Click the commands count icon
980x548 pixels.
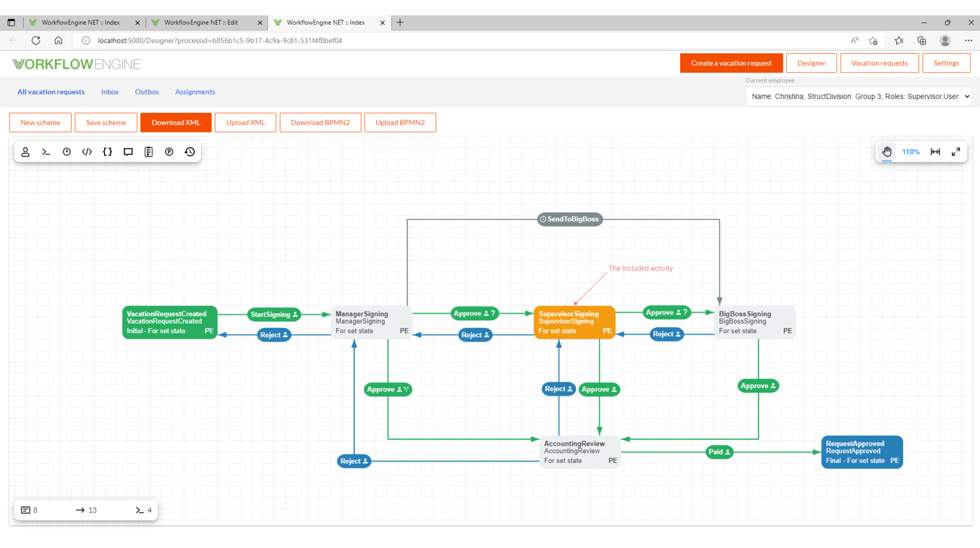[x=140, y=510]
